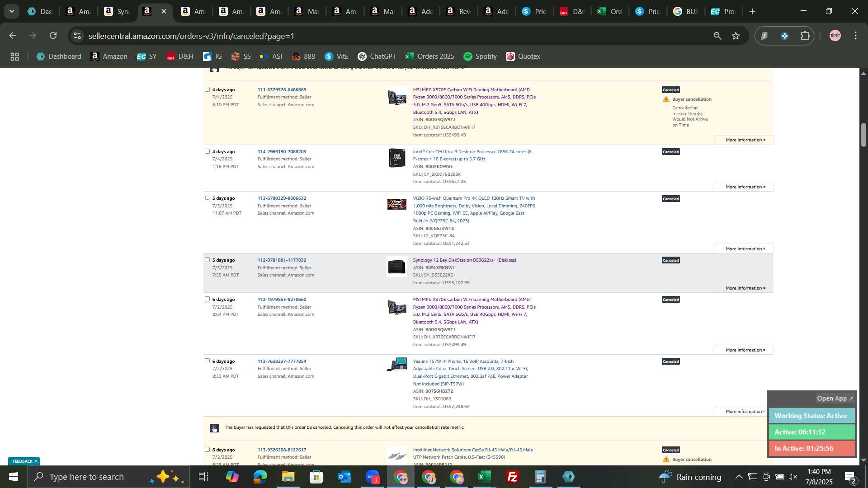Switch to the Rev Amazon browser tab
Viewport: 868px width, 488px height.
click(458, 11)
